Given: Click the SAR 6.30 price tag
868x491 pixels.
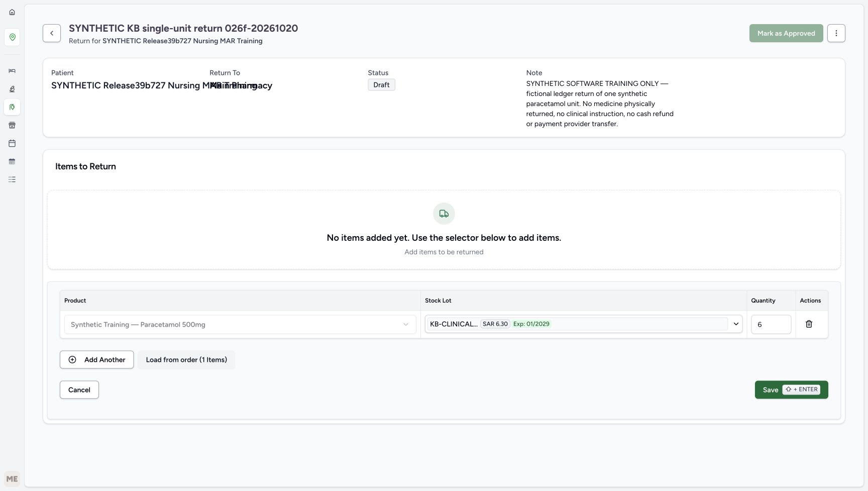Looking at the screenshot, I should tap(495, 324).
